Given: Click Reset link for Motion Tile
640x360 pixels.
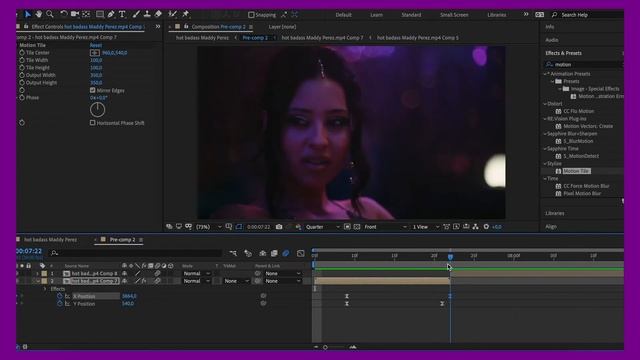Looking at the screenshot, I should pyautogui.click(x=96, y=45).
